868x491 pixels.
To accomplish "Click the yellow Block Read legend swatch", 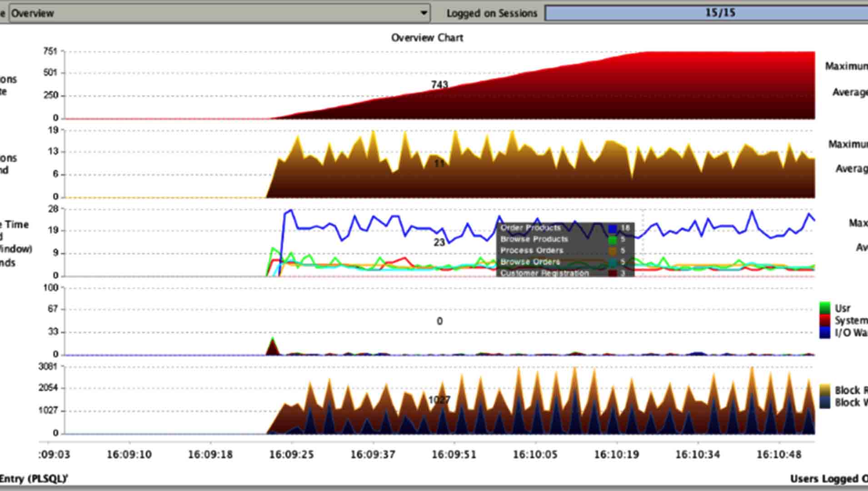I will click(825, 391).
